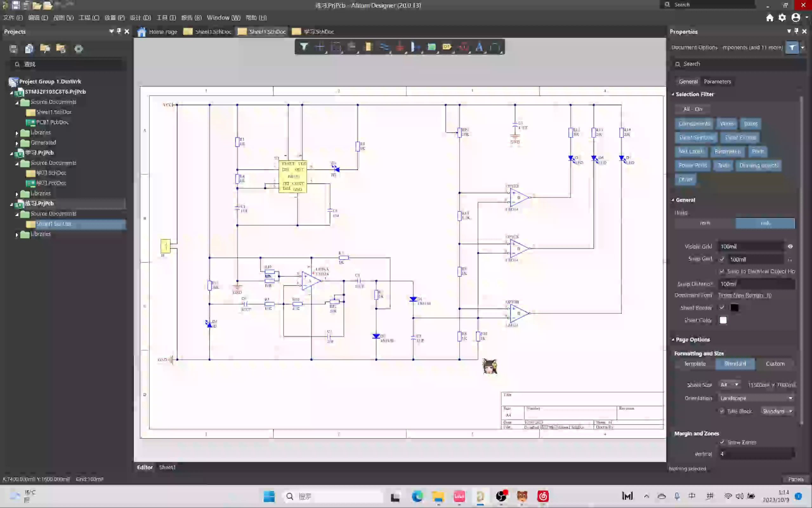Collapse the 学习.PrjPcb project node
Image resolution: width=812 pixels, height=508 pixels.
(x=11, y=153)
